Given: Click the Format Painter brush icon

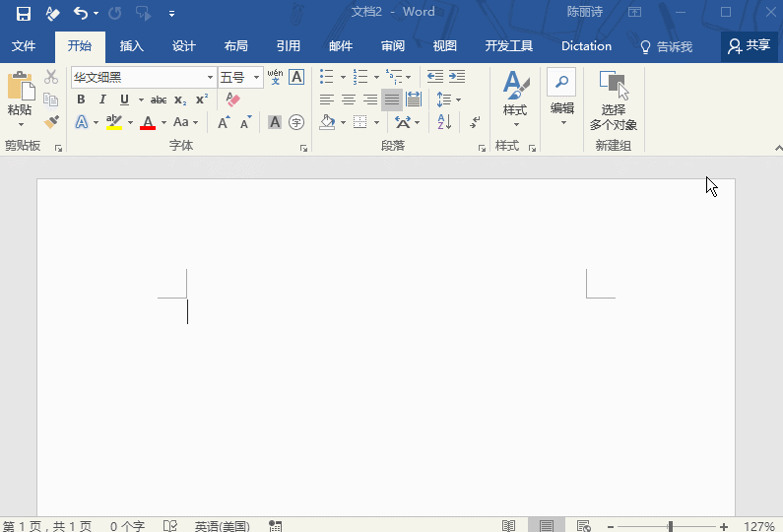Looking at the screenshot, I should pos(51,122).
